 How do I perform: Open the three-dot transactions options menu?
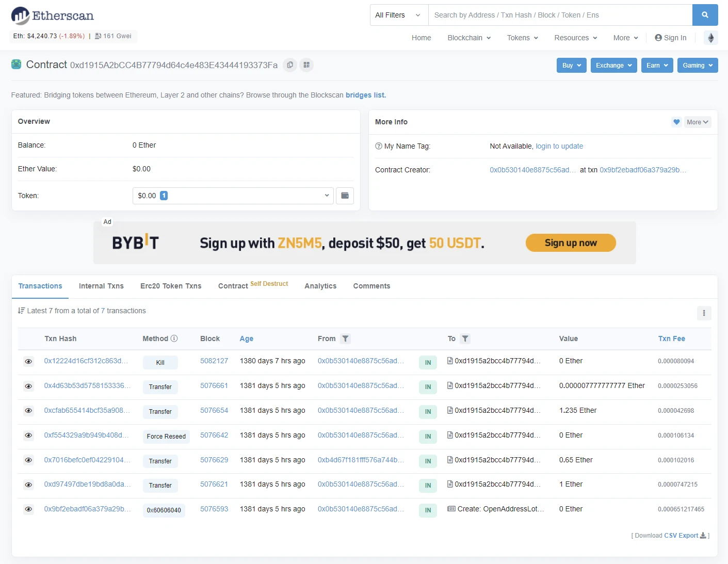click(704, 313)
